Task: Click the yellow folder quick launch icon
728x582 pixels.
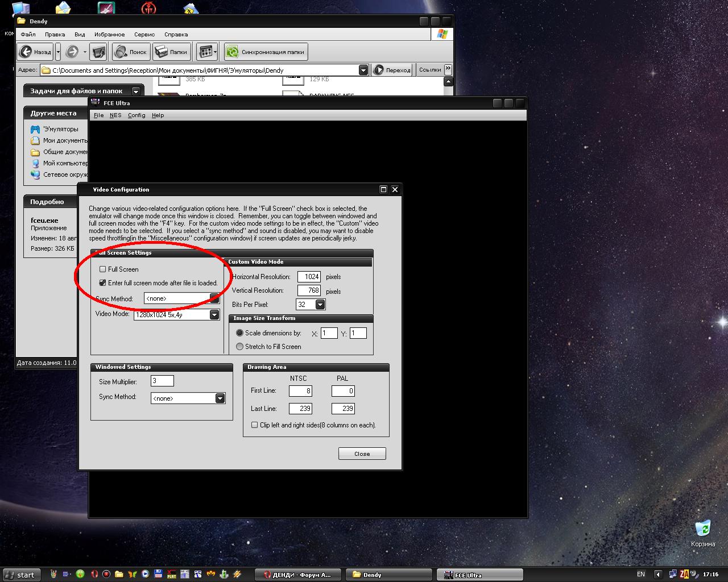Action: click(119, 574)
